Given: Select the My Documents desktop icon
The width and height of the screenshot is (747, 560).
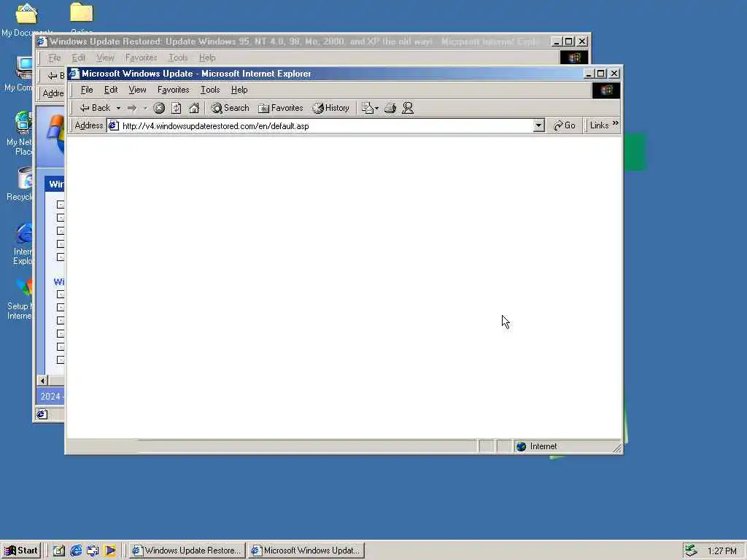Looking at the screenshot, I should pyautogui.click(x=26, y=20).
